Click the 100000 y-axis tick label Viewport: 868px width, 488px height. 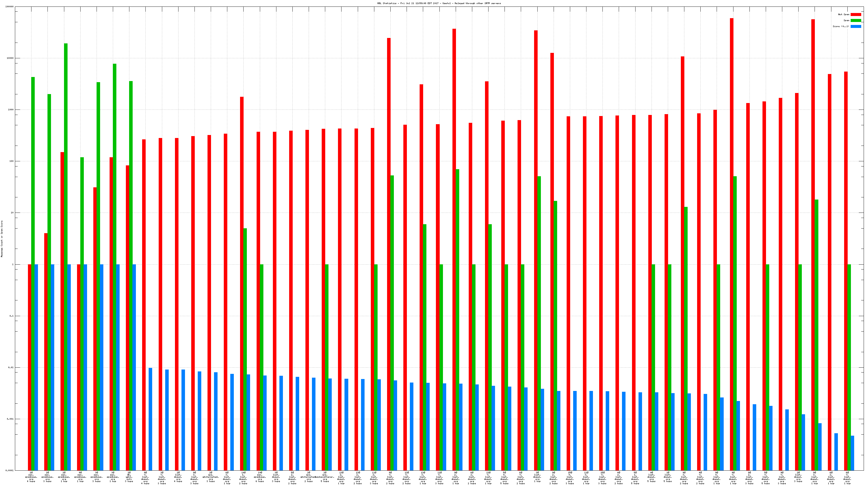tap(9, 7)
